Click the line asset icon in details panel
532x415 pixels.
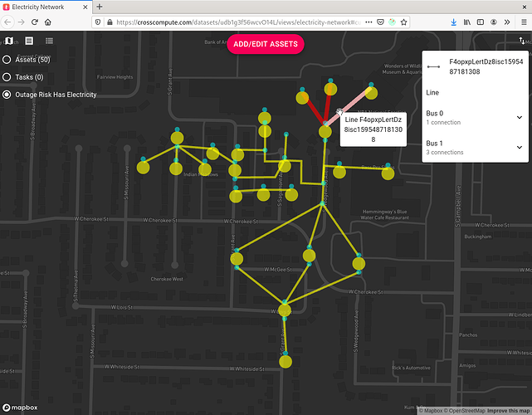pos(433,67)
